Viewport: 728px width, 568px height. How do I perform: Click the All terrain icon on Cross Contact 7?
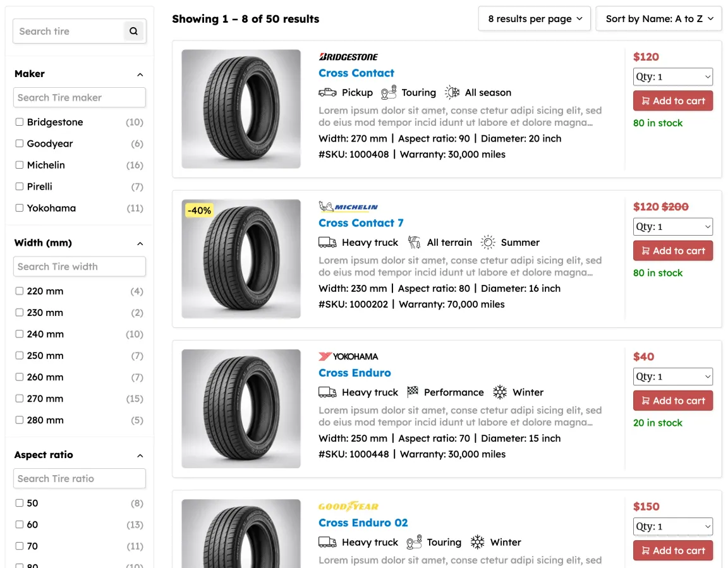pyautogui.click(x=414, y=243)
